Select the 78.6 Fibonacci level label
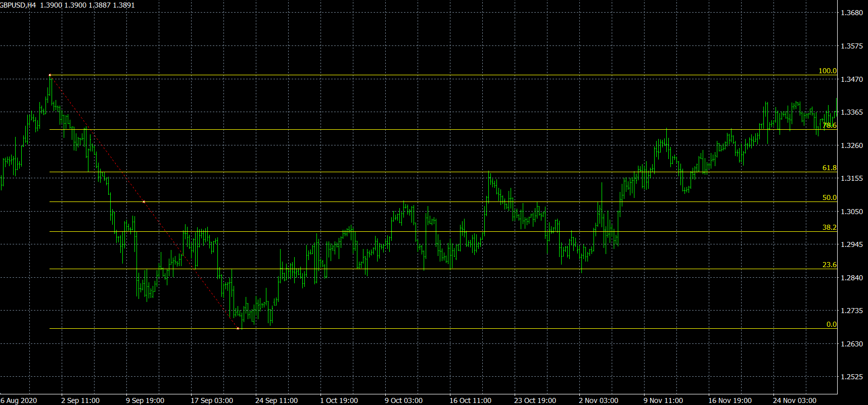Screen dimensions: 868x405 [829, 126]
